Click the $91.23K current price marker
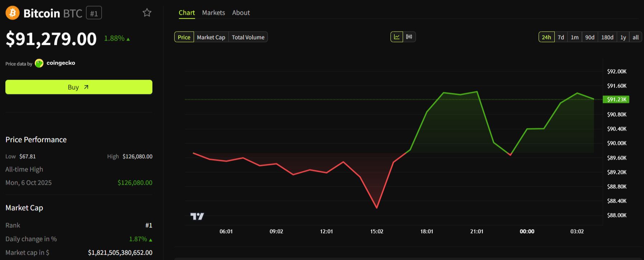This screenshot has width=644, height=260. pos(616,99)
